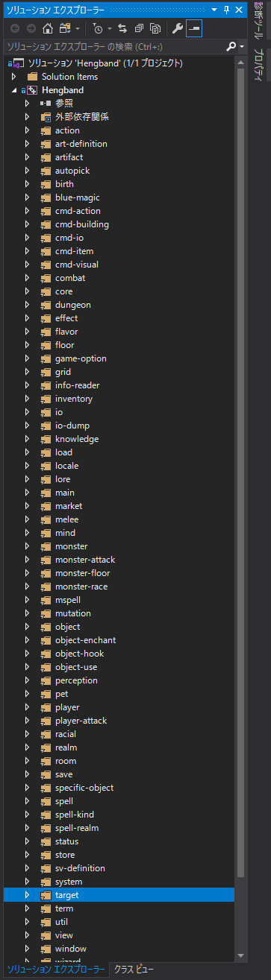
Task: Click the player-attack folder icon
Action: pos(46,721)
